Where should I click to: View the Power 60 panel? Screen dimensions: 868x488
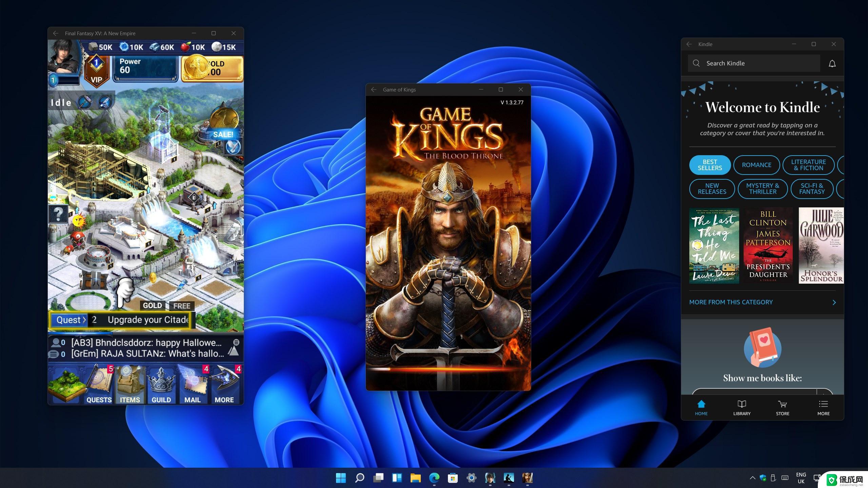click(x=145, y=69)
